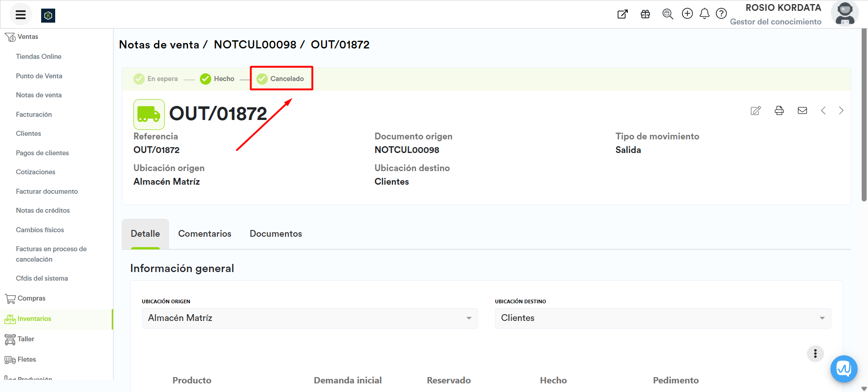Image resolution: width=868 pixels, height=392 pixels.
Task: Go to the previous record arrow
Action: (823, 111)
